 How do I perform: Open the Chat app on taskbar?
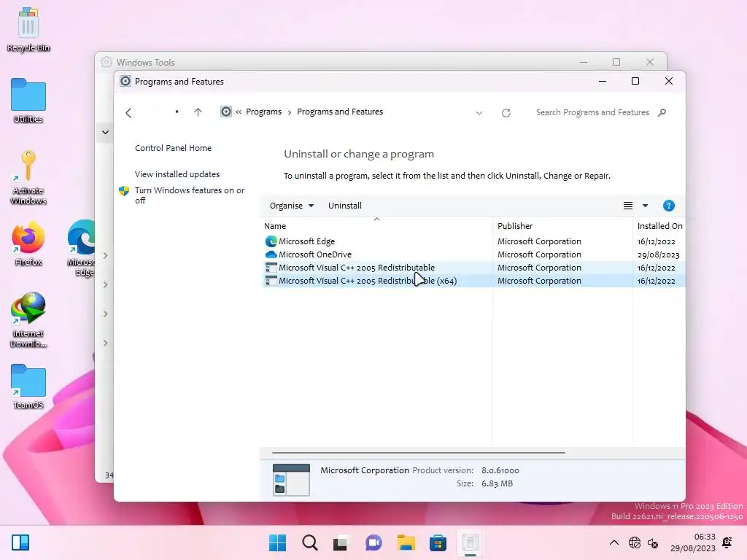pos(373,542)
